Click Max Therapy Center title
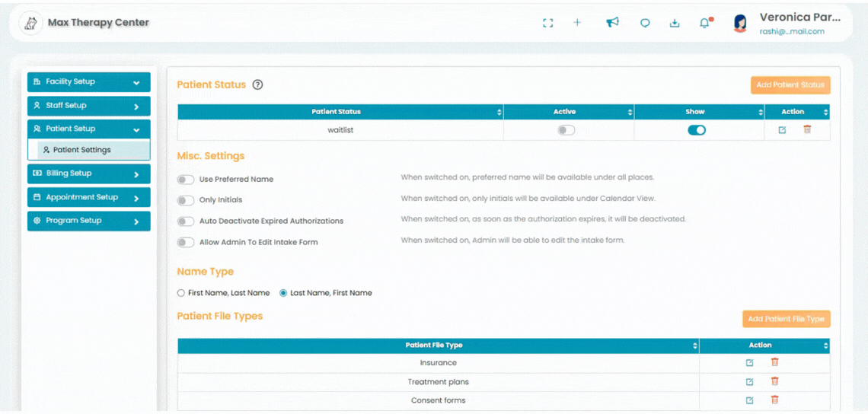Image resolution: width=868 pixels, height=414 pixels. click(98, 24)
